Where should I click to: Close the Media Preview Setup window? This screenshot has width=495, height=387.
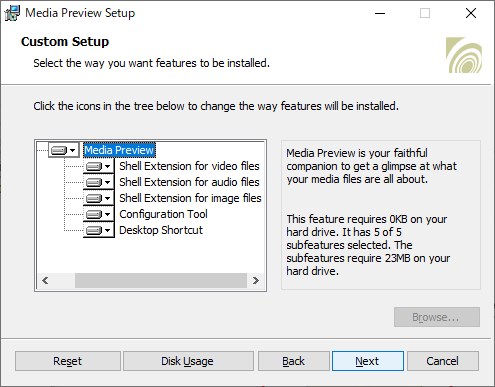[471, 13]
